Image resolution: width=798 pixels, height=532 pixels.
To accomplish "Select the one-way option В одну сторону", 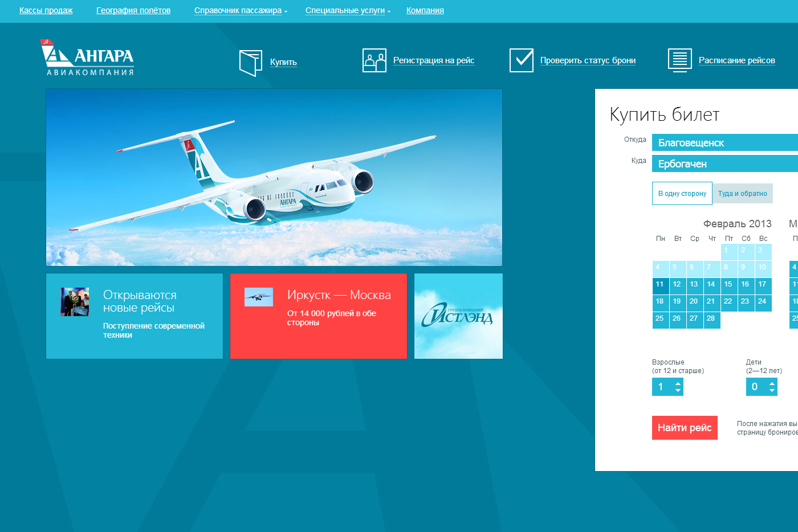I will [682, 194].
